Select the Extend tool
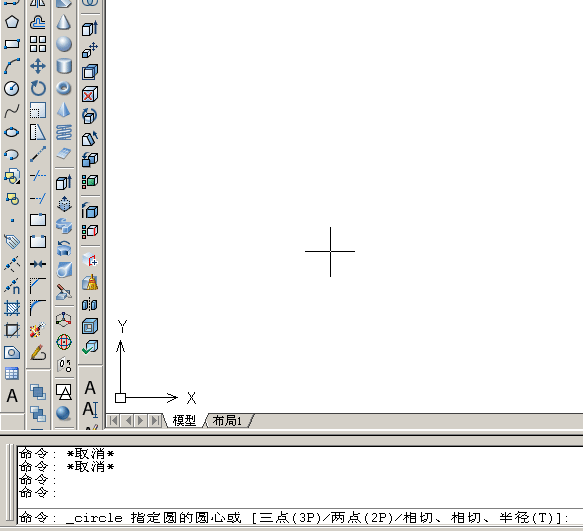The width and height of the screenshot is (583, 531). 38,198
